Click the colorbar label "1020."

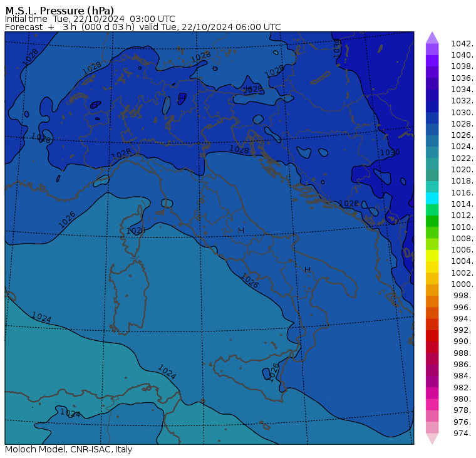coord(462,169)
